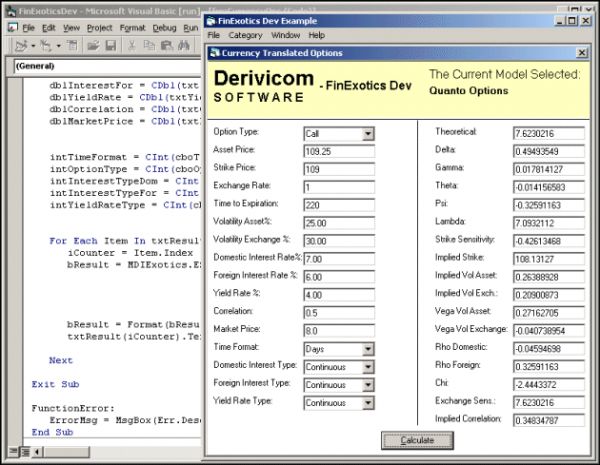Click the Theoretical result field
Image resolution: width=600 pixels, height=465 pixels.
pyautogui.click(x=549, y=134)
